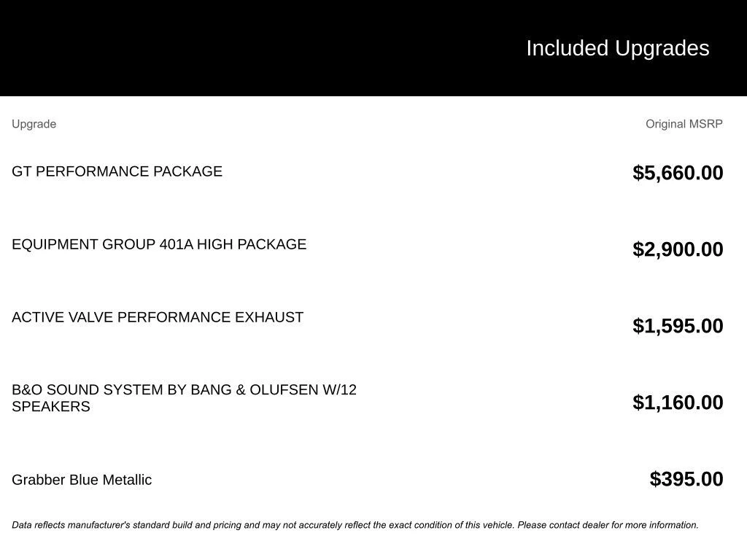This screenshot has height=560, width=747.
Task: Select Active Valve Performance Exhaust upgrade
Action: tap(158, 317)
